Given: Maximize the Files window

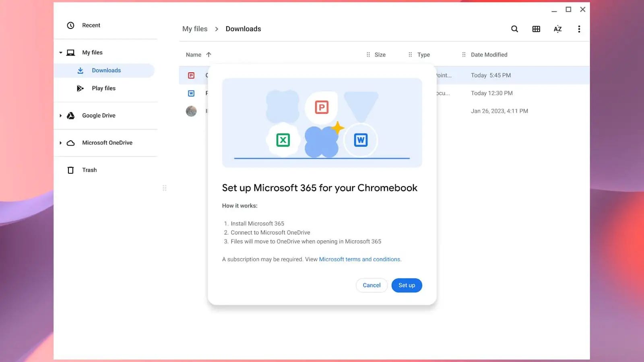Looking at the screenshot, I should pyautogui.click(x=568, y=10).
